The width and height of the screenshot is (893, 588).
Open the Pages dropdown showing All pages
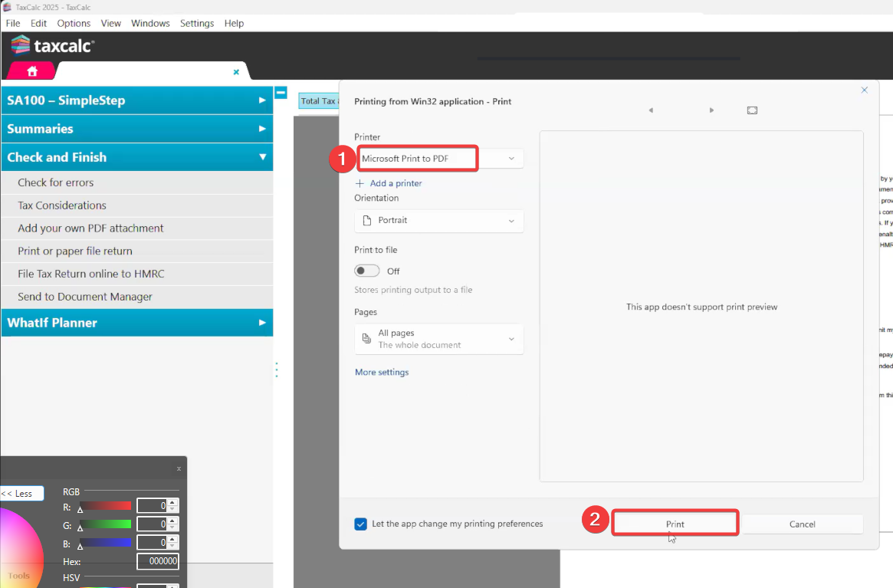(x=439, y=339)
